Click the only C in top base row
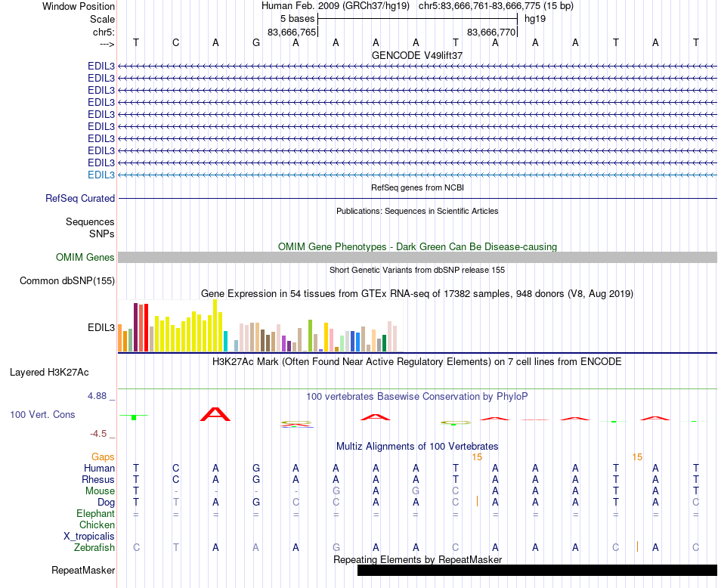 tap(176, 42)
